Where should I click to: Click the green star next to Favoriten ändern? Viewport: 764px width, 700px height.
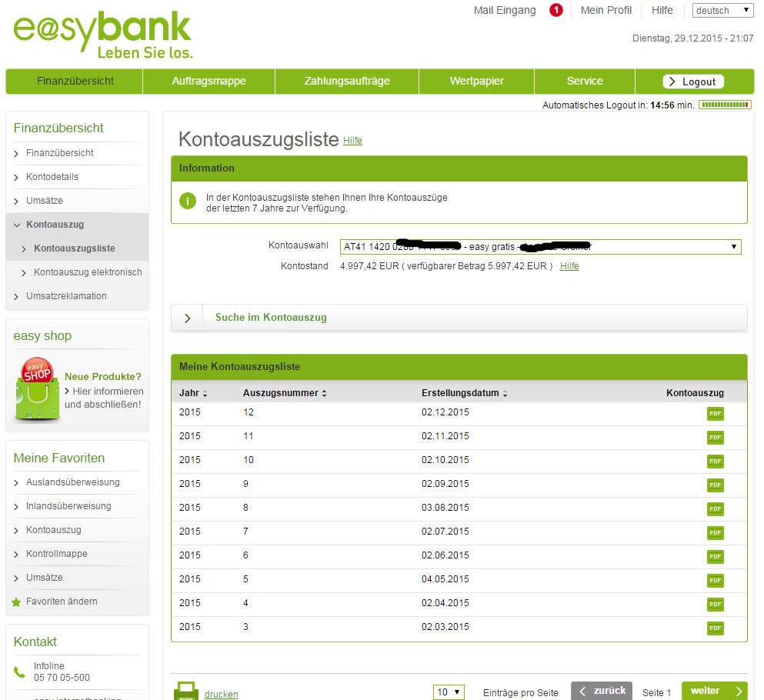pos(16,602)
